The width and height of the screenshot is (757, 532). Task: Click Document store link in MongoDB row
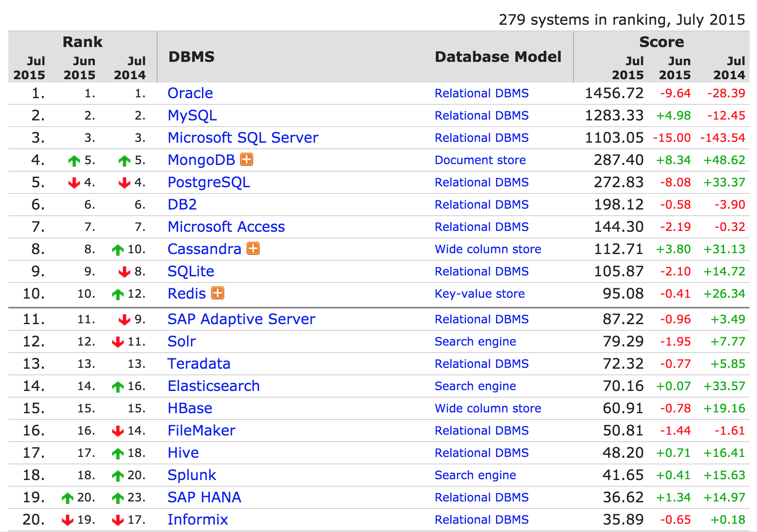[x=480, y=160]
